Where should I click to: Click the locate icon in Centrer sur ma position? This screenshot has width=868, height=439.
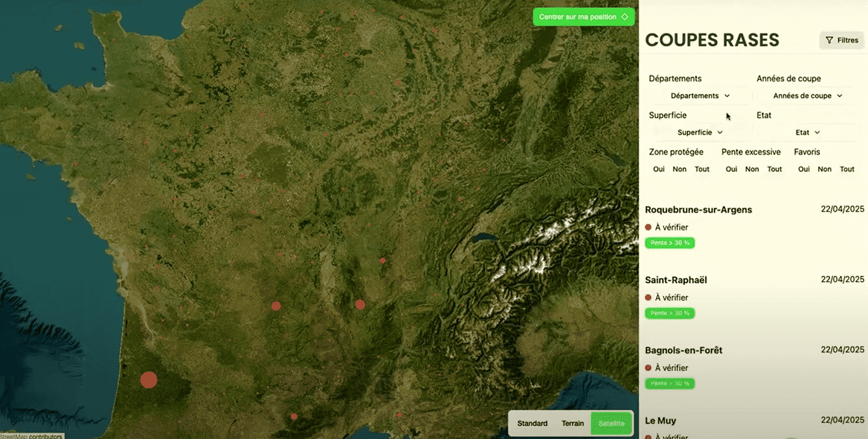(x=625, y=17)
